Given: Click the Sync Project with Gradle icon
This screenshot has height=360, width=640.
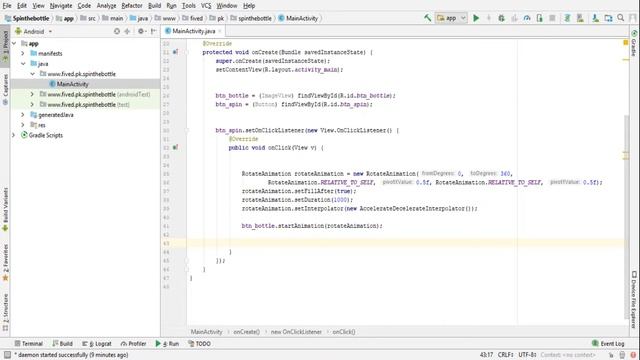Looking at the screenshot, I should click(567, 18).
